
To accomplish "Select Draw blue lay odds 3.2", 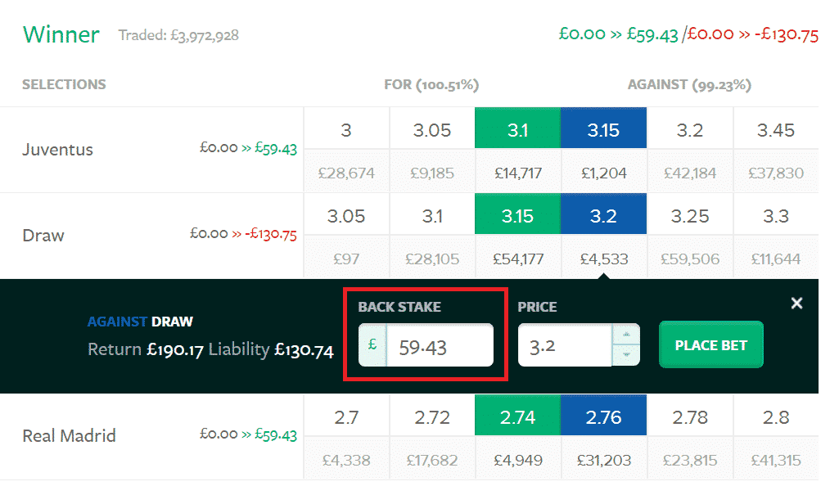I will click(x=603, y=216).
